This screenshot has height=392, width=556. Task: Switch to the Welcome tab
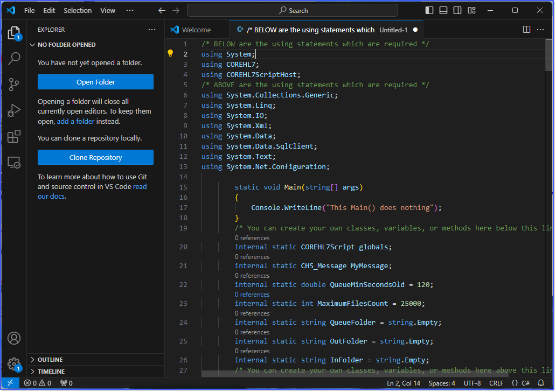coord(197,30)
